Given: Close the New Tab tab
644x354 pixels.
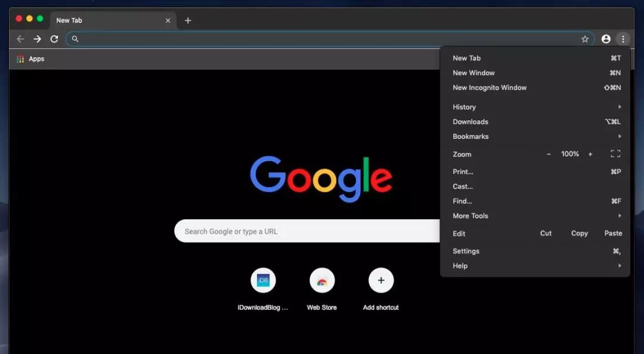Looking at the screenshot, I should point(168,20).
